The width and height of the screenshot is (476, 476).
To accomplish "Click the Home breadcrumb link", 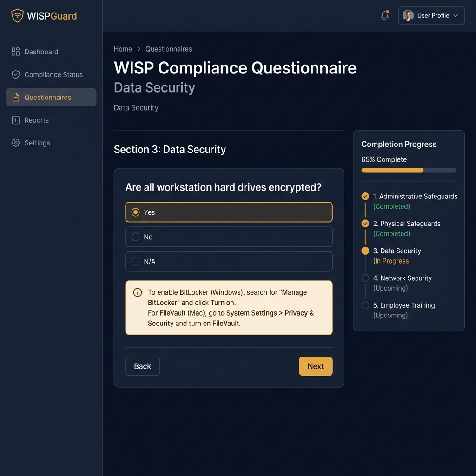I will click(123, 49).
